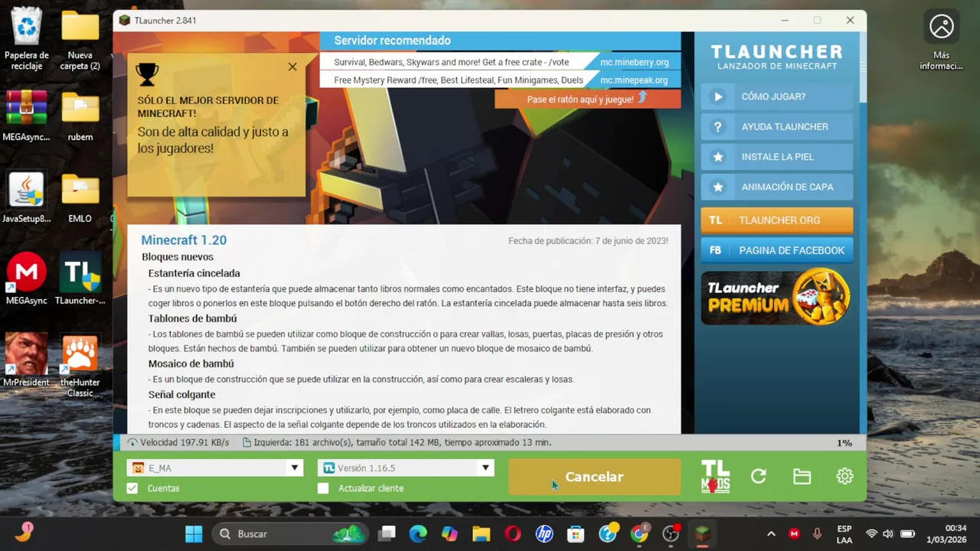Show hidden system tray icons
980x551 pixels.
pyautogui.click(x=771, y=534)
